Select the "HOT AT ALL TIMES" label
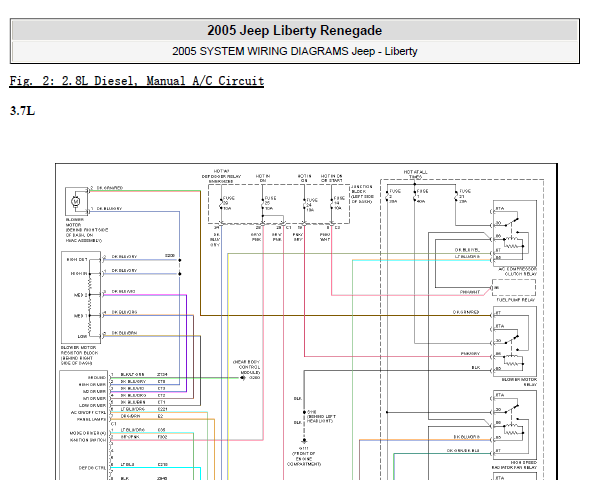Viewport: 605px width, 480px height. [416, 174]
